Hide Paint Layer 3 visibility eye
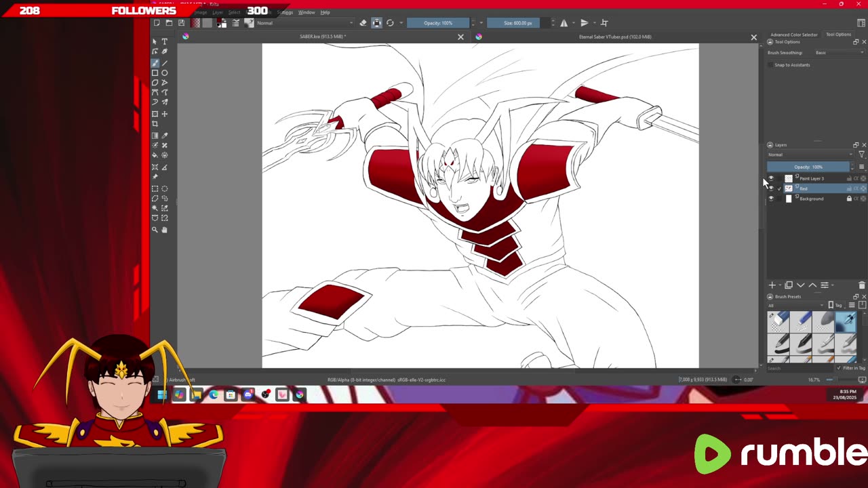The width and height of the screenshot is (868, 488). point(771,178)
